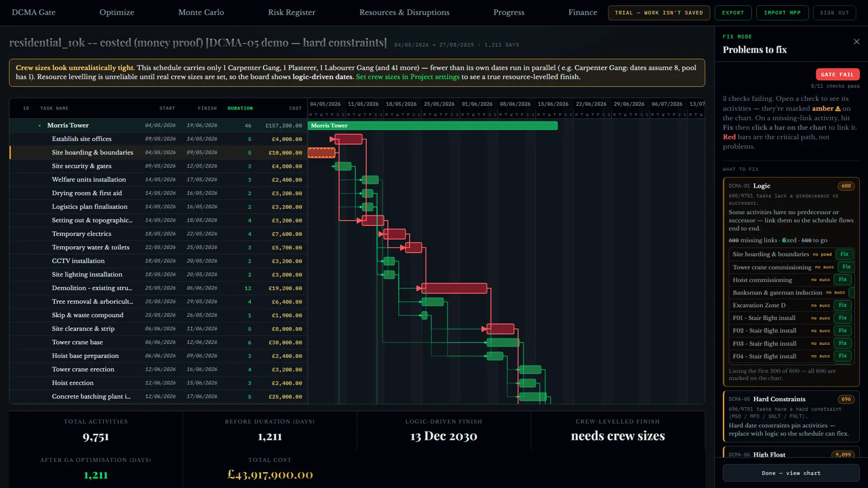Sort by the Cost column header

(x=295, y=108)
